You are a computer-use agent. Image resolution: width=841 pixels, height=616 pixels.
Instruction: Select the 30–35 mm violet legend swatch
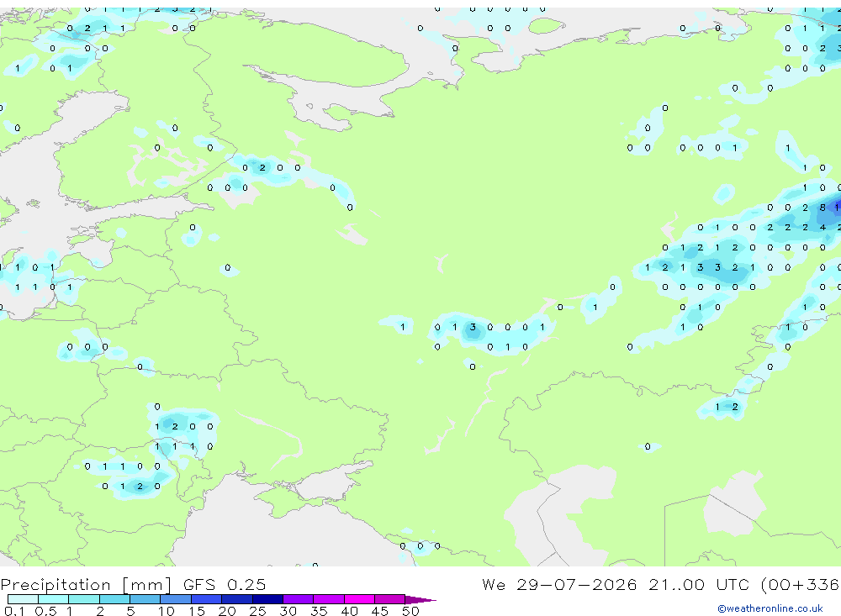(x=299, y=599)
